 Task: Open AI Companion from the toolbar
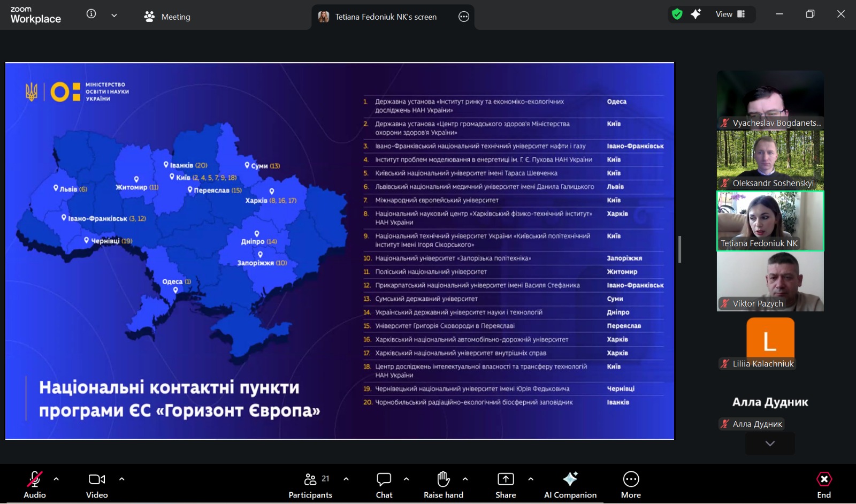coord(570,484)
